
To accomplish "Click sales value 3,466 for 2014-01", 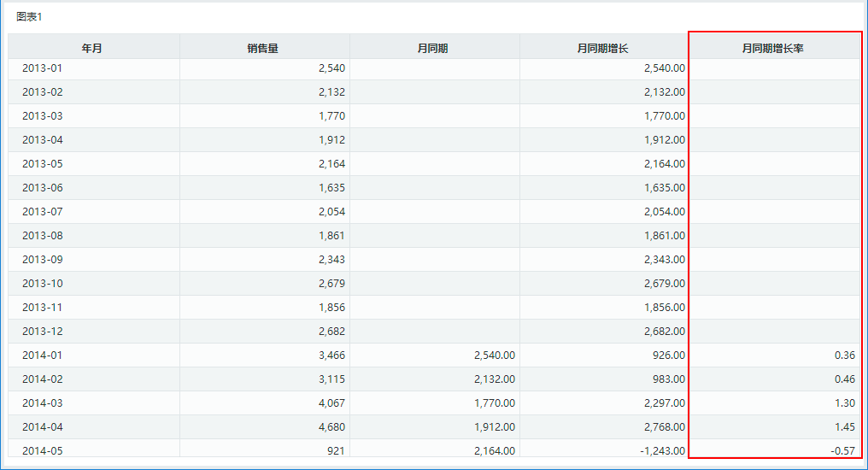I will tap(331, 355).
